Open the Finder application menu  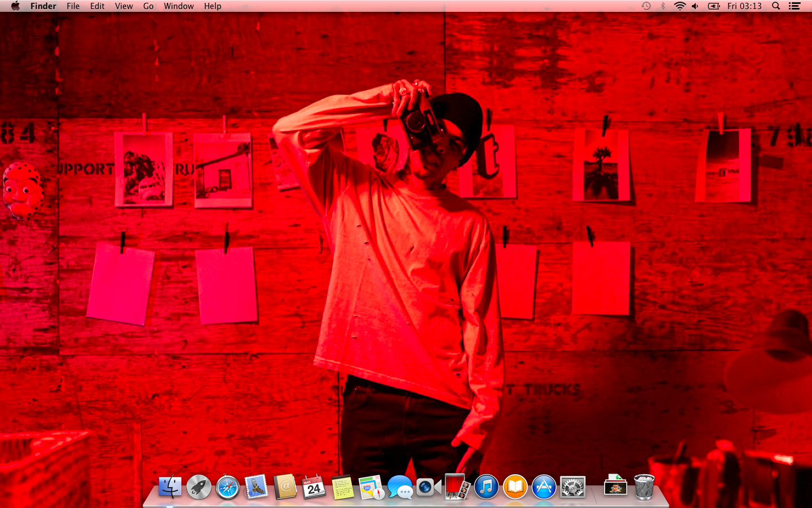tap(43, 6)
